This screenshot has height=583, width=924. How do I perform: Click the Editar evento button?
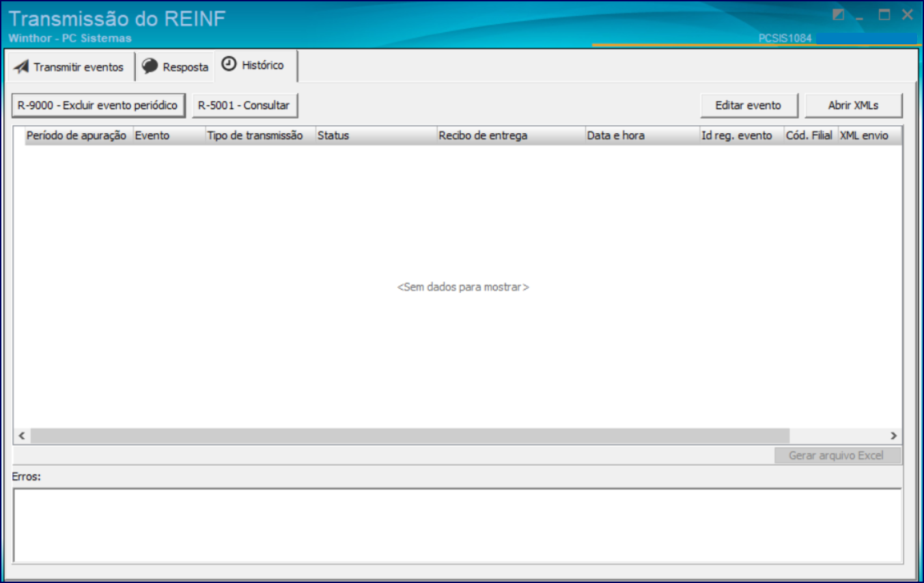click(748, 105)
